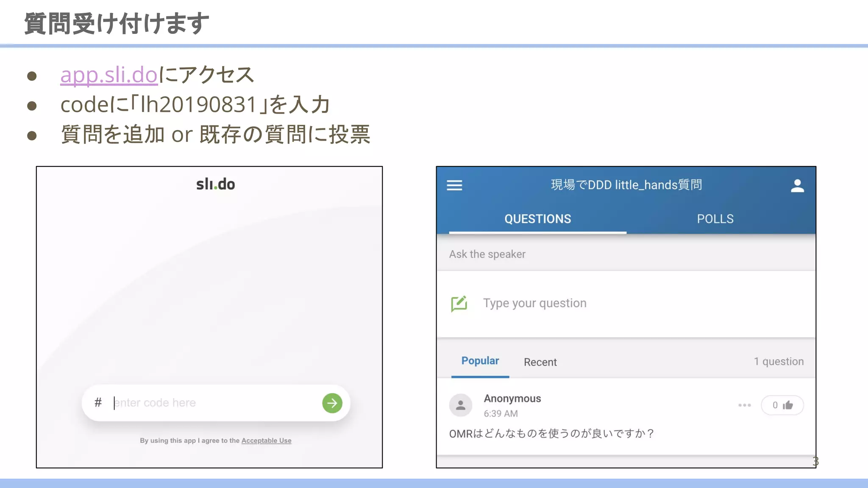
Task: Open the hamburger menu icon
Action: pos(454,185)
